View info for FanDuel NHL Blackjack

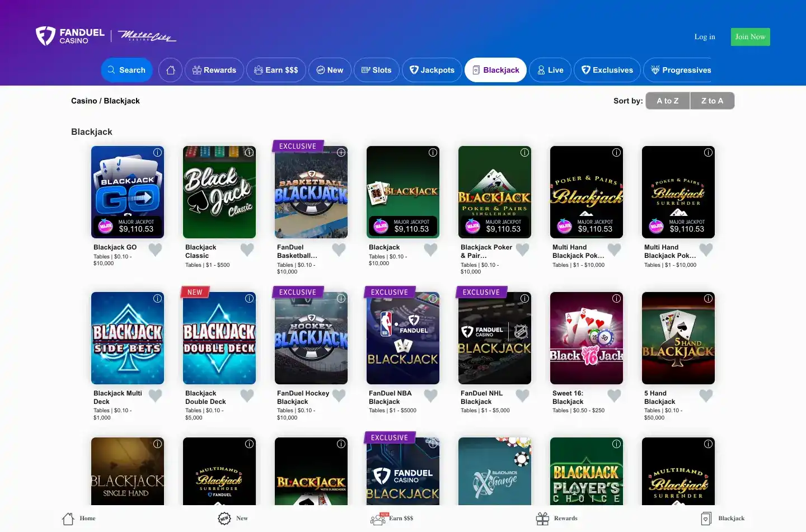[x=525, y=298]
